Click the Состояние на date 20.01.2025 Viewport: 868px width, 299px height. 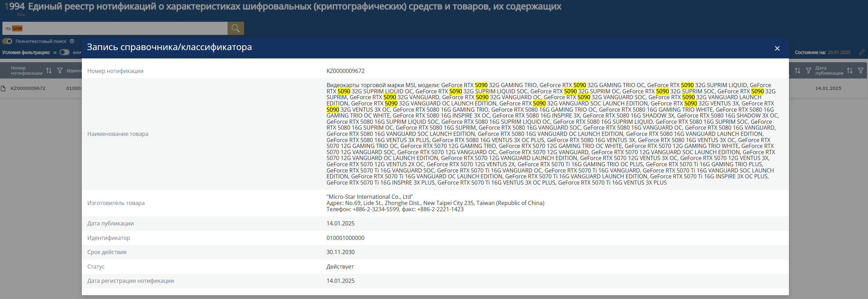click(x=839, y=53)
